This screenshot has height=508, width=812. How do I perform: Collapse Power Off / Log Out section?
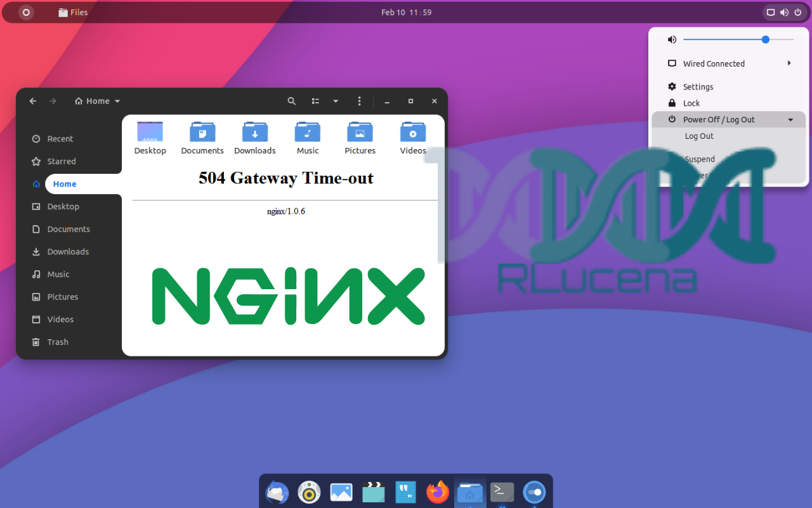coord(728,119)
